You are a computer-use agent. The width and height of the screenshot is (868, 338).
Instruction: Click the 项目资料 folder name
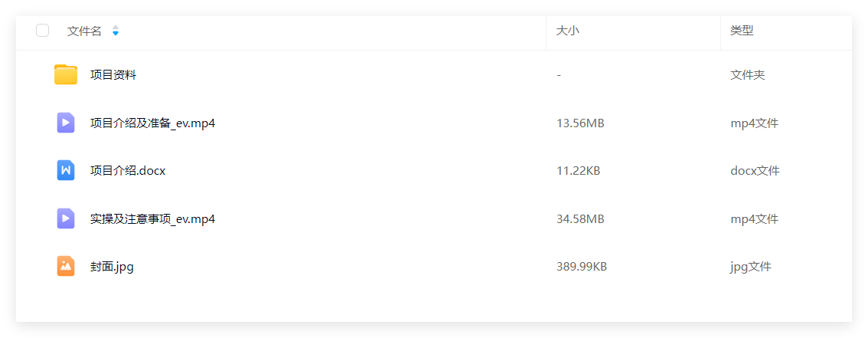[113, 75]
